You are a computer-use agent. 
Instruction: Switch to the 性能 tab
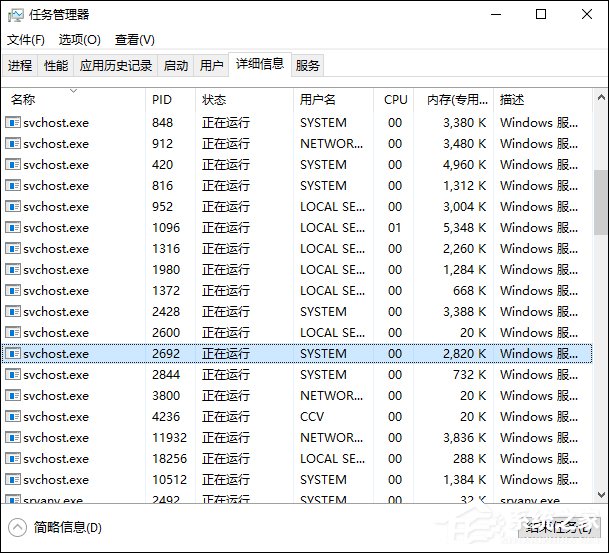pos(56,65)
